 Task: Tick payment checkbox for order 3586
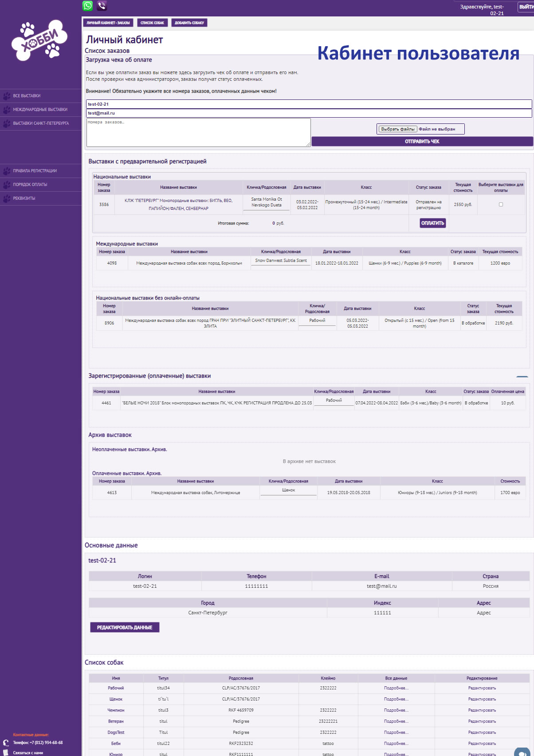[501, 205]
